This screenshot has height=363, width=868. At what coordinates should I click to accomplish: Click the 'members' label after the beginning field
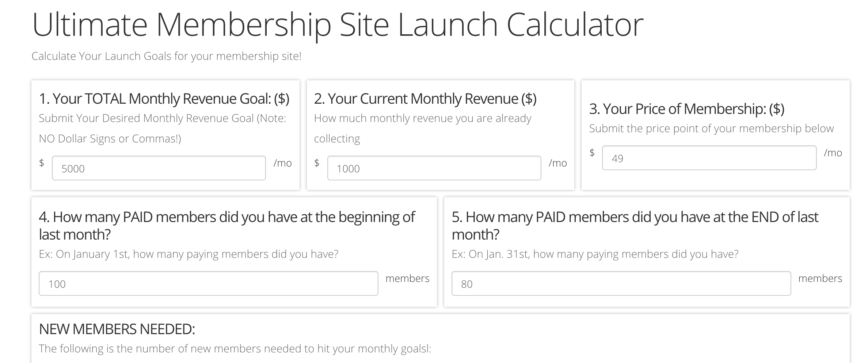[x=407, y=278]
